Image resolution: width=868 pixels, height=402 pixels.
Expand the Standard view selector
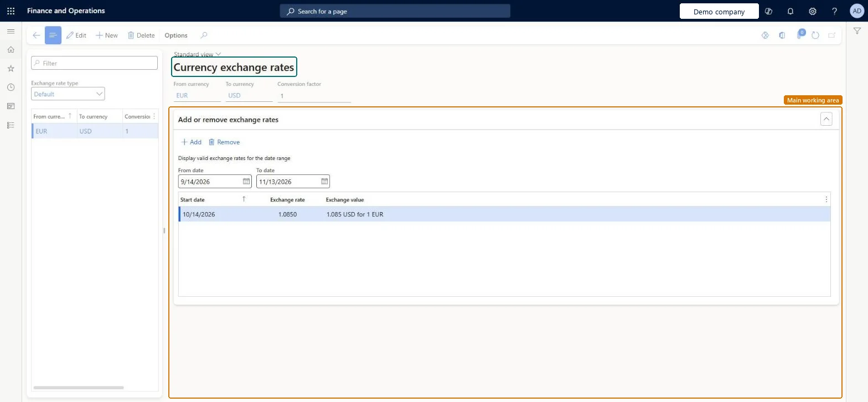(198, 54)
